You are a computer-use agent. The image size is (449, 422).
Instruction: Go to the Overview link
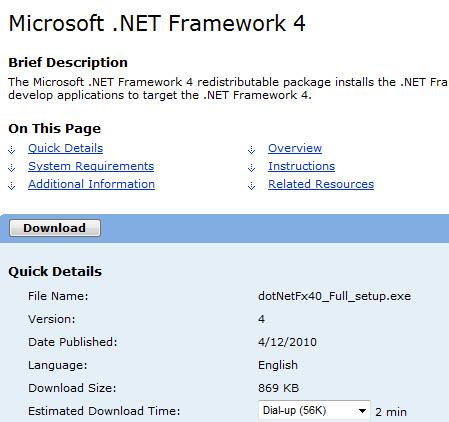tap(295, 148)
